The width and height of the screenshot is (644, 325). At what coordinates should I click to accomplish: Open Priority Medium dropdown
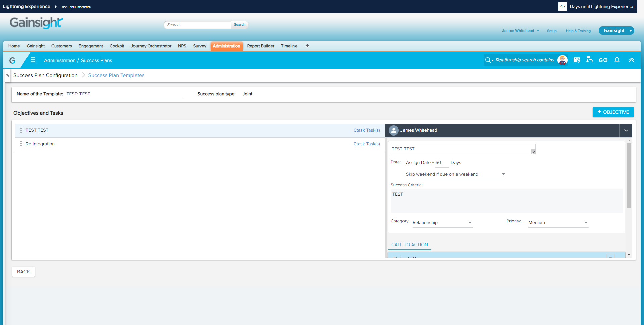coord(558,223)
